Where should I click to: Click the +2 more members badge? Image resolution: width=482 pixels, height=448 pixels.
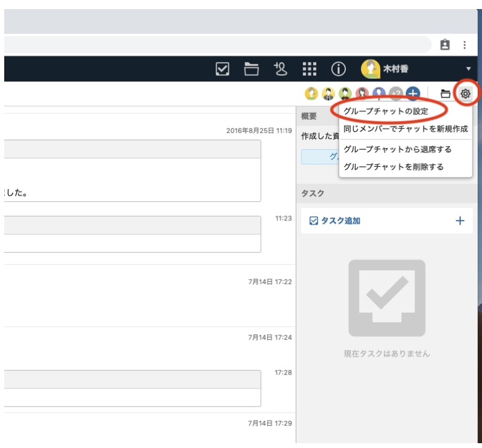pyautogui.click(x=396, y=93)
